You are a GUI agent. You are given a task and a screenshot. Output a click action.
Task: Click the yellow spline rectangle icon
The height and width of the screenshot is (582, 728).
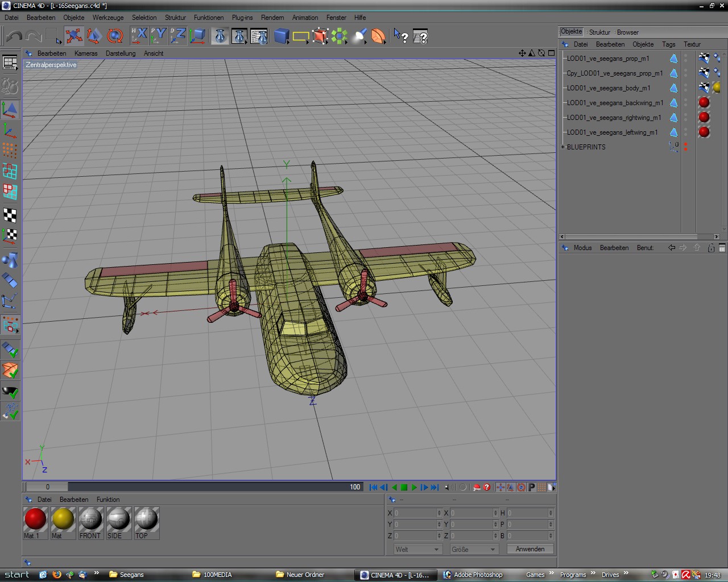(300, 37)
